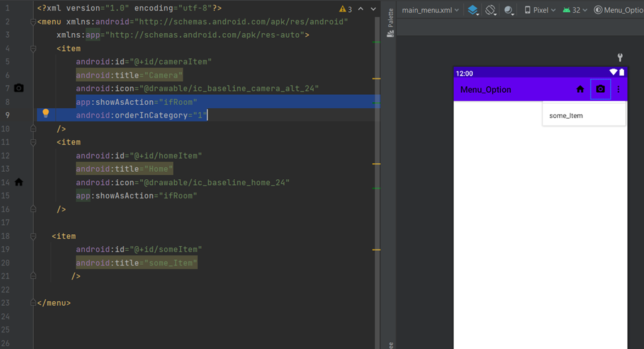Open the Pixel device selector dropdown
The image size is (644, 349).
tap(540, 10)
